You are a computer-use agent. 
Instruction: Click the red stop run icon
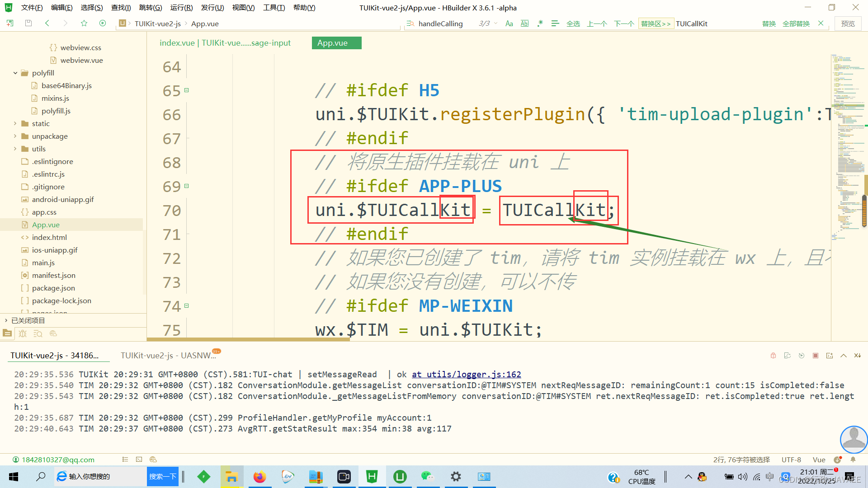pos(816,356)
